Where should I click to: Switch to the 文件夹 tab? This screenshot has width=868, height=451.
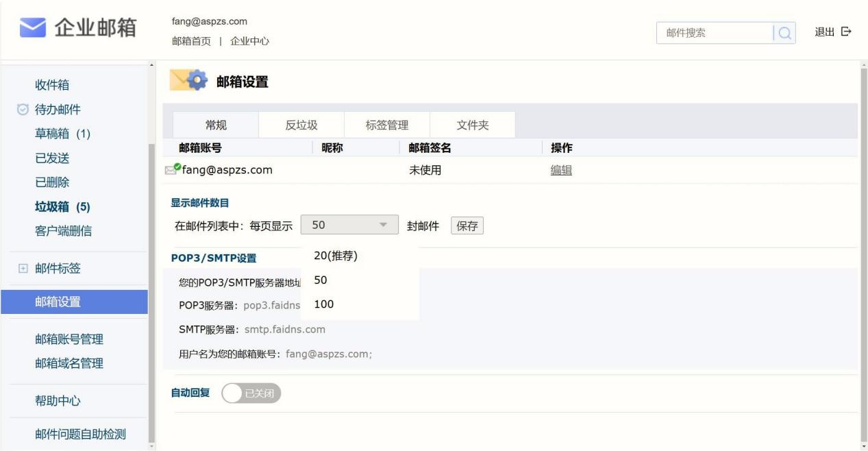(x=473, y=125)
